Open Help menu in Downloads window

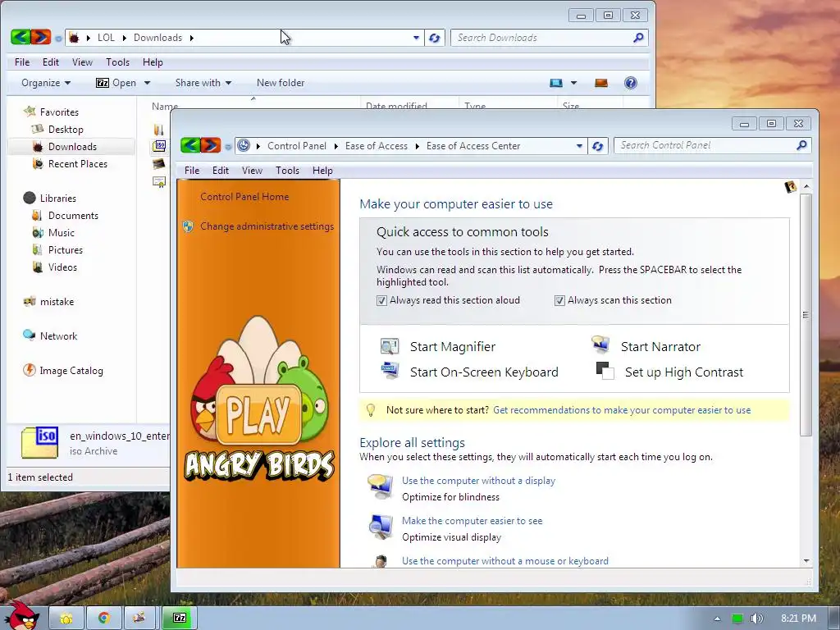[x=153, y=62]
